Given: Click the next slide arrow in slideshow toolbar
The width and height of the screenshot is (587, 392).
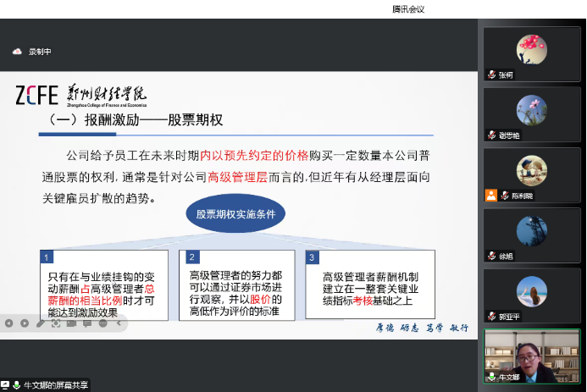Looking at the screenshot, I should tap(25, 323).
